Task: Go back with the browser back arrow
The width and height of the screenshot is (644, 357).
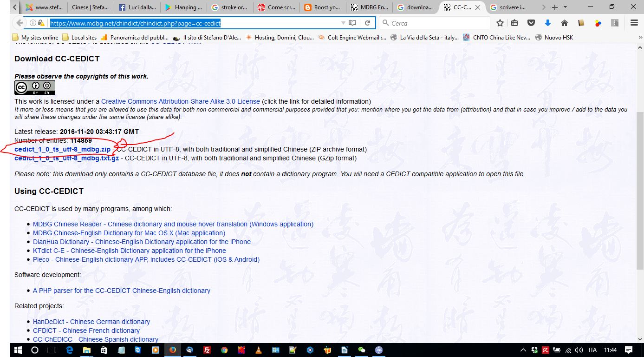Action: pyautogui.click(x=19, y=23)
